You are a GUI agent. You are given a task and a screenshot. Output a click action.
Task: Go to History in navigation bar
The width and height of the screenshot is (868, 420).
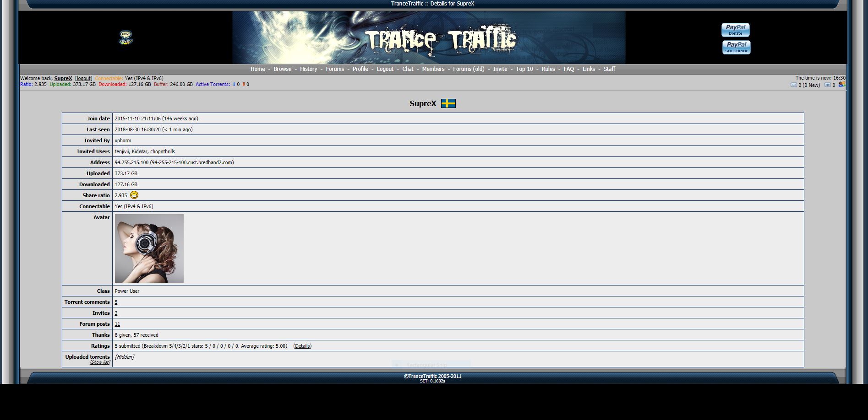308,69
